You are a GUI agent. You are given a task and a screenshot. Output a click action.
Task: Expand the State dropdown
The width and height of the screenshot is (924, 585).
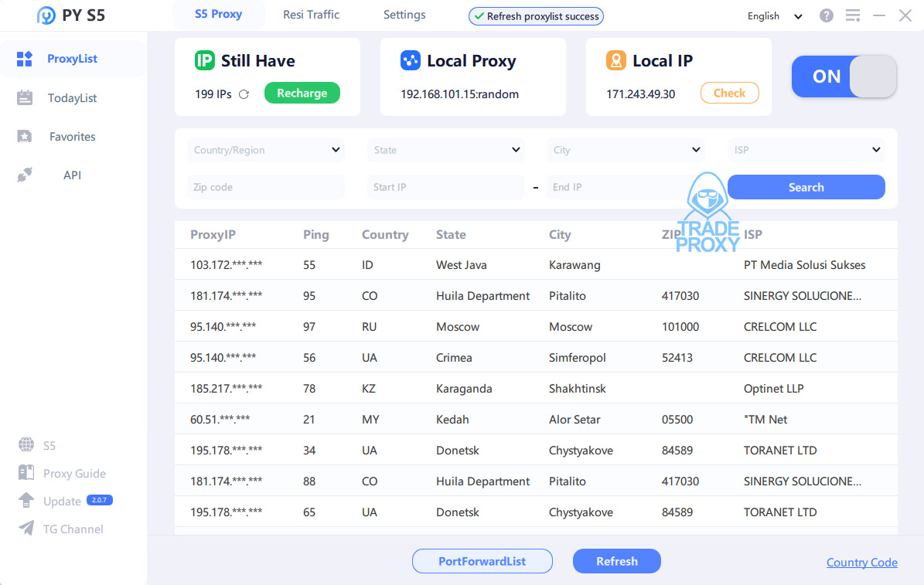pos(446,150)
